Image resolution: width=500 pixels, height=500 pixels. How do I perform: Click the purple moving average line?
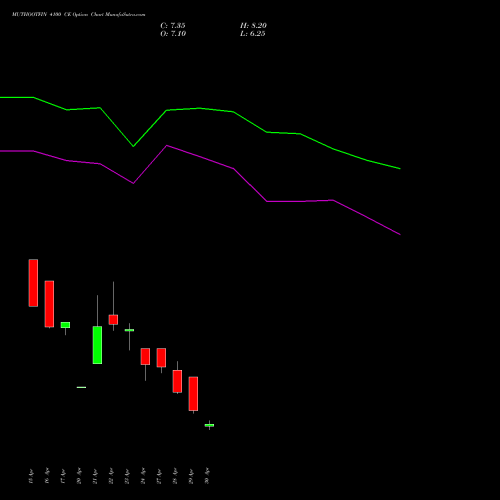200,157
